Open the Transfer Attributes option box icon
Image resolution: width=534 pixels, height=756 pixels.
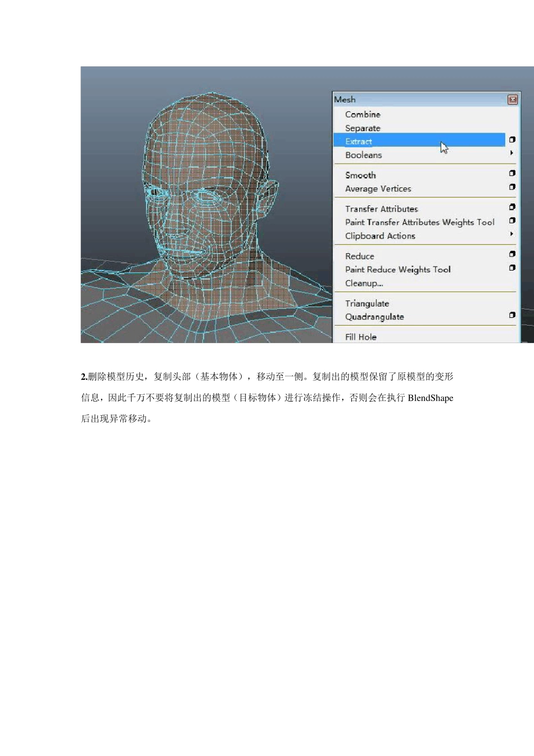pos(512,207)
